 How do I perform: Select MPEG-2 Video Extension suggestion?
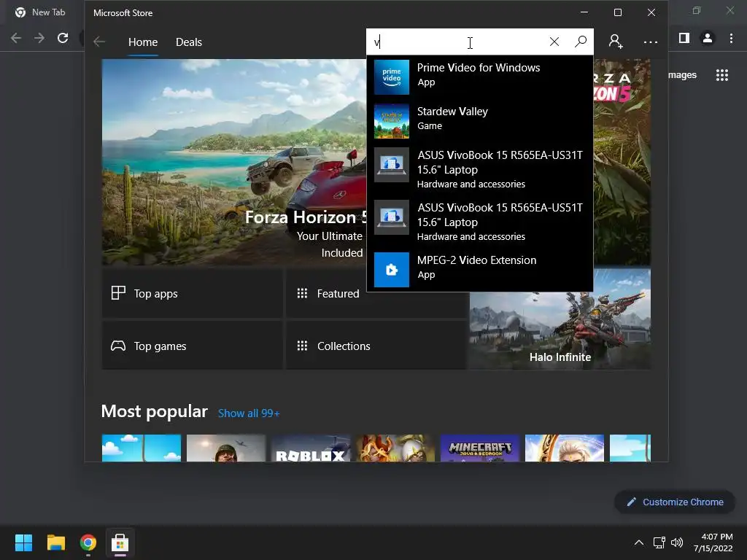[480, 269]
